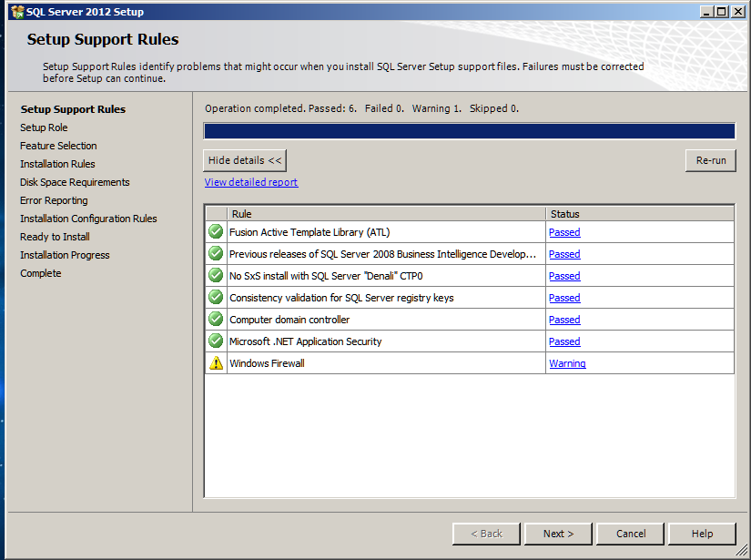The height and width of the screenshot is (560, 751).
Task: Open Help for setup support rules
Action: (702, 534)
